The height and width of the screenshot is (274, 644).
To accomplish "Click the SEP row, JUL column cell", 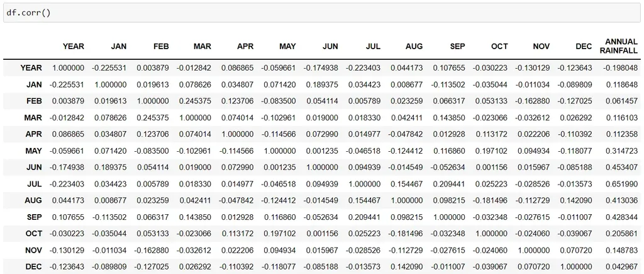I will pos(364,217).
